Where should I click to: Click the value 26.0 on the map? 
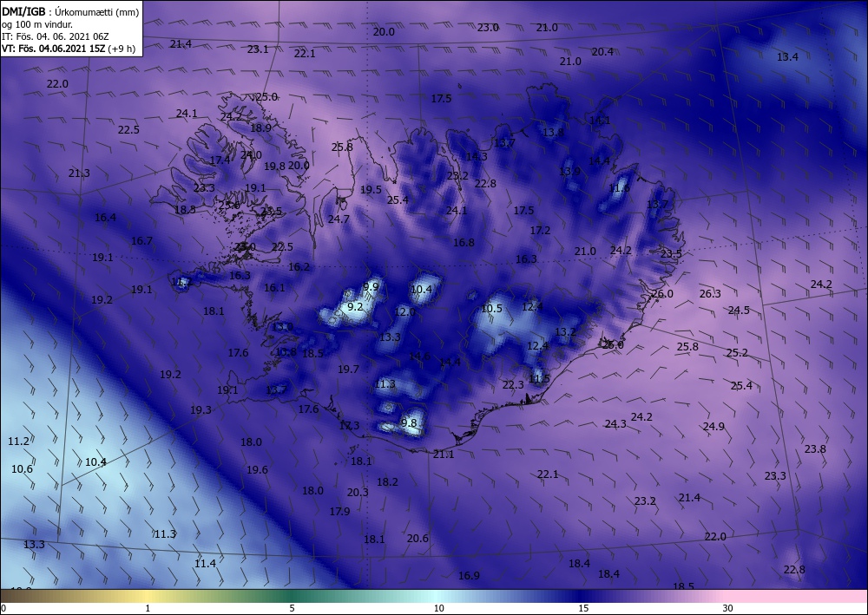pyautogui.click(x=662, y=294)
